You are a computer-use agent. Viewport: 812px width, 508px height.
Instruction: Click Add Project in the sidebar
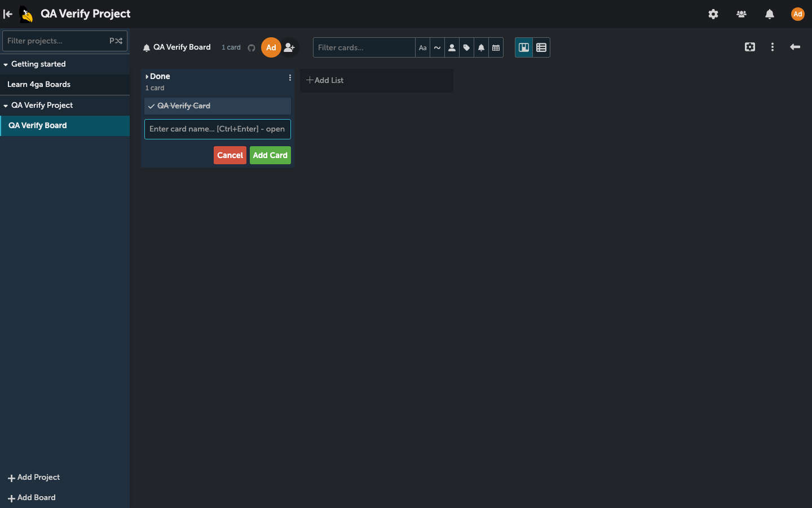34,478
